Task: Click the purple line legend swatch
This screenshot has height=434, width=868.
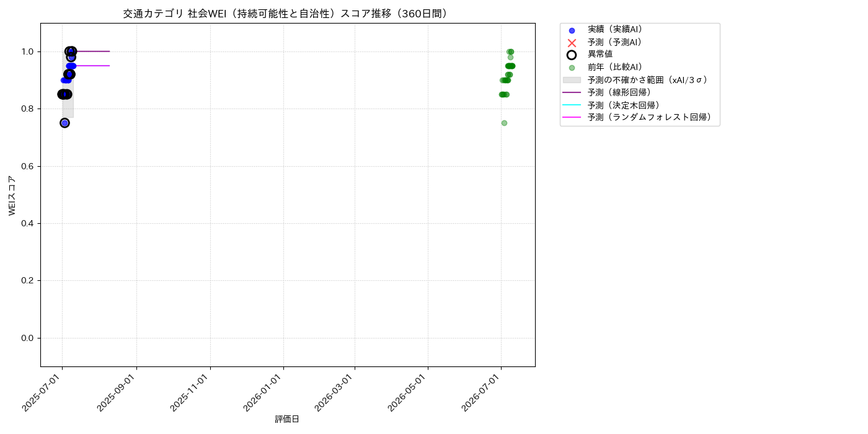Action: (x=572, y=92)
